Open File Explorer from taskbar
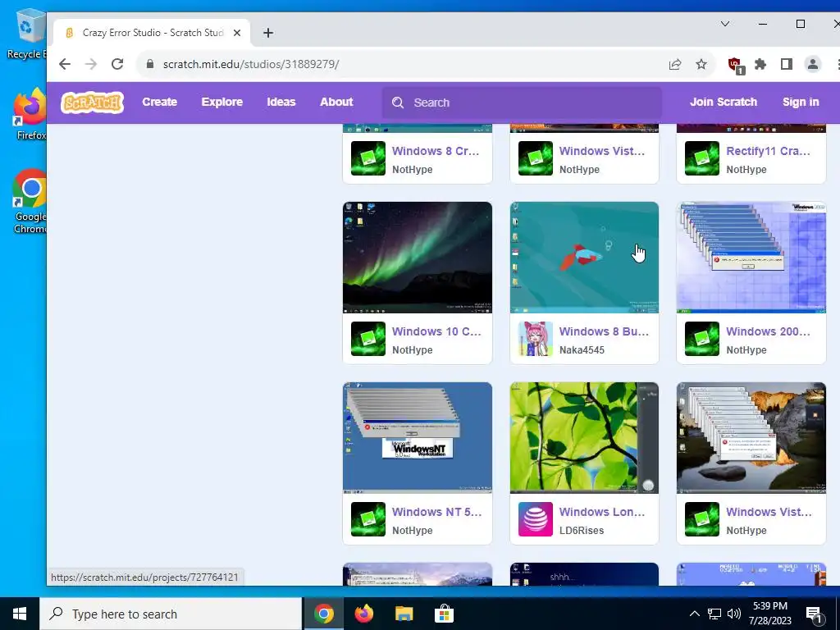 click(404, 614)
